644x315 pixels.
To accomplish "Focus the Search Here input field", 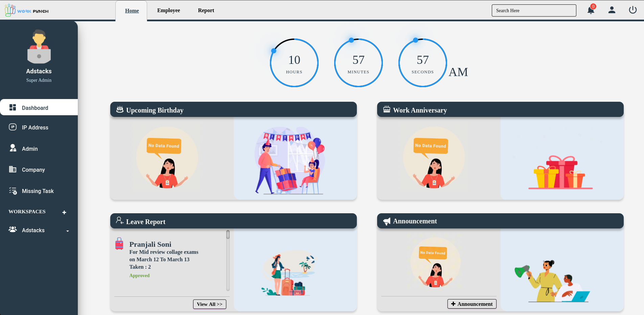I will (534, 10).
